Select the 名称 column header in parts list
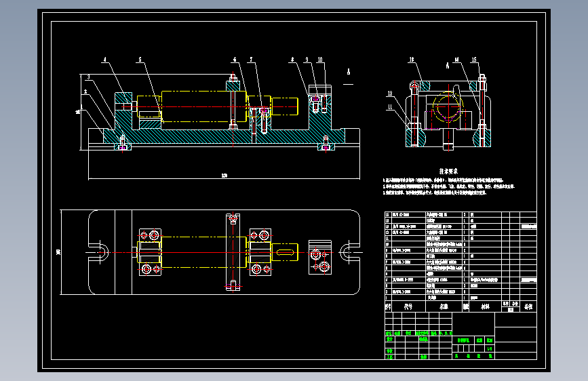 pos(444,306)
